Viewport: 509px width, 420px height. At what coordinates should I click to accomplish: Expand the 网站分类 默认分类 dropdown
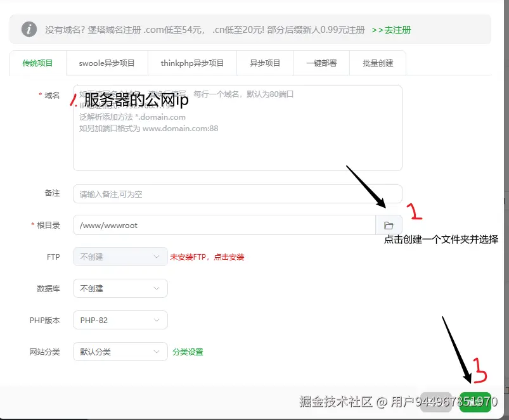point(120,352)
